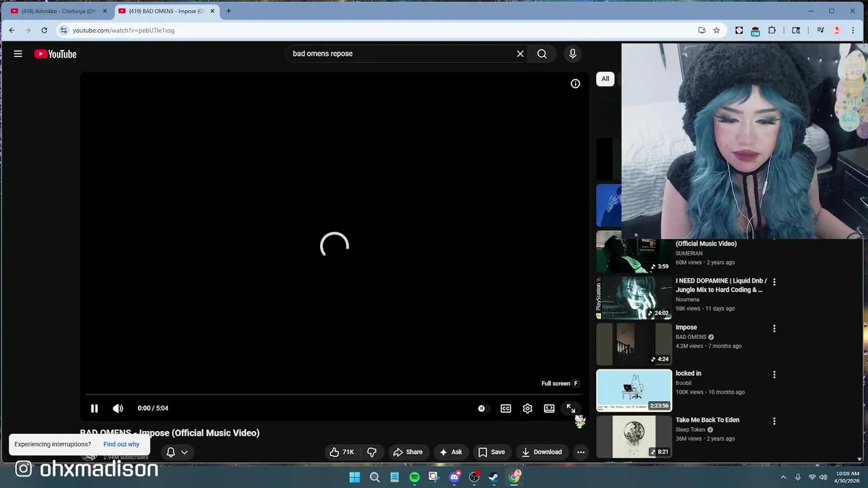Open the Impose recommended video thumbnail
This screenshot has height=488, width=868.
(x=633, y=344)
